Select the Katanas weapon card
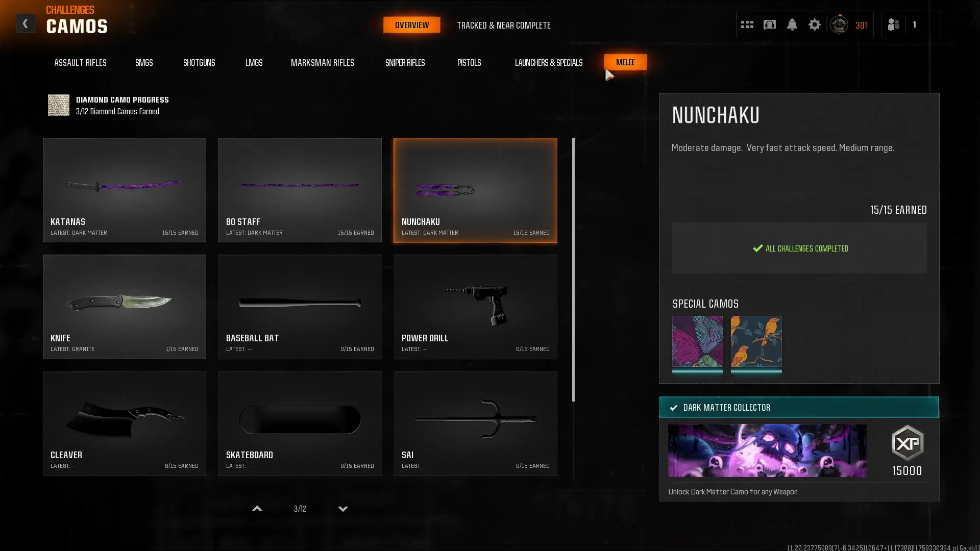 coord(125,190)
